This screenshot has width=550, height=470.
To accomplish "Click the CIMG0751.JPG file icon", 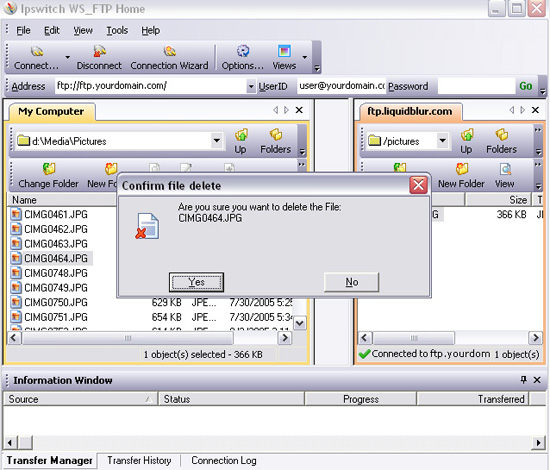I will 15,317.
